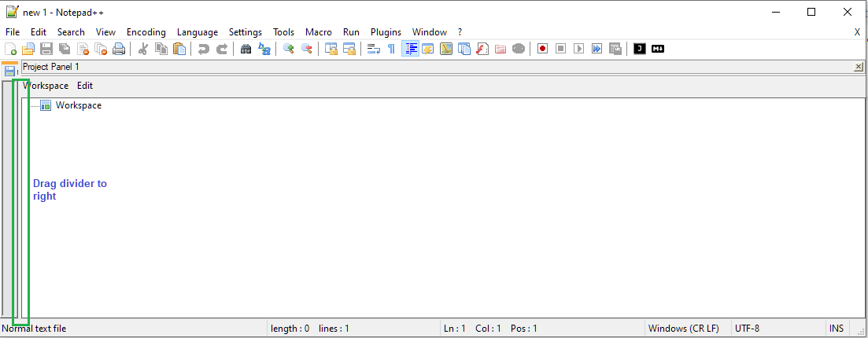Select the Workspace tree node
The width and height of the screenshot is (868, 338).
(x=79, y=105)
